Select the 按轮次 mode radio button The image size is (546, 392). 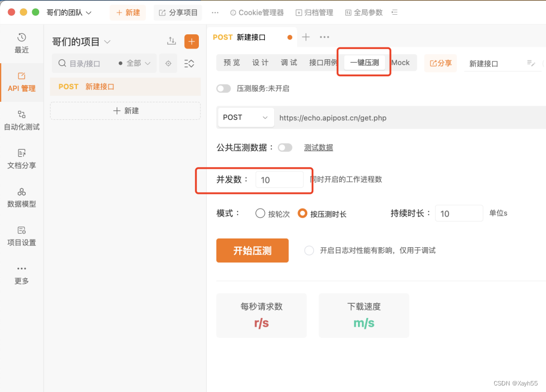pos(260,213)
